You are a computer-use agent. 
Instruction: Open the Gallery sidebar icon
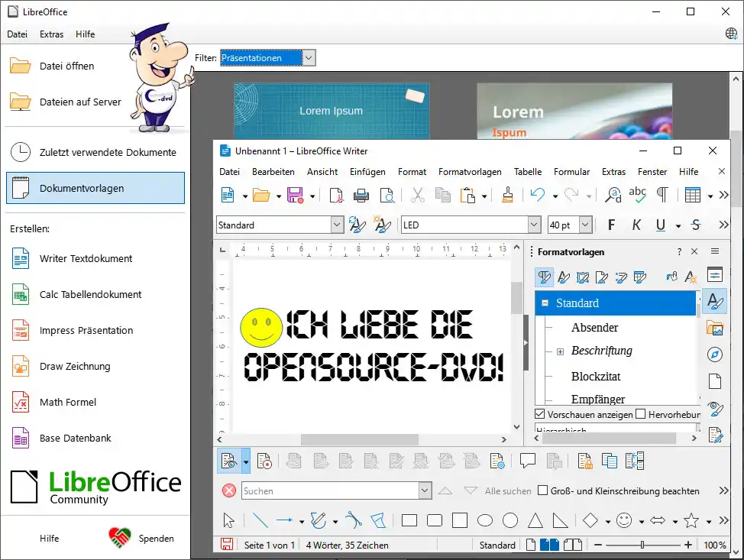pos(714,328)
